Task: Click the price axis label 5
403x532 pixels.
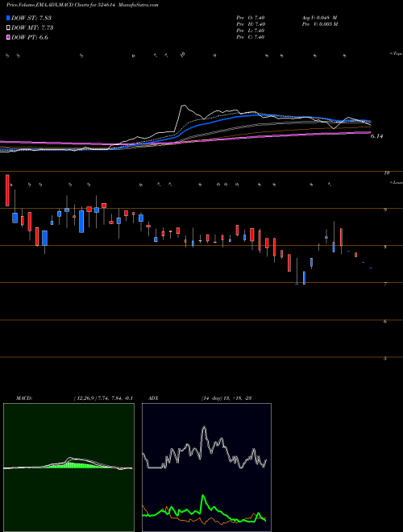Action: tap(385, 358)
